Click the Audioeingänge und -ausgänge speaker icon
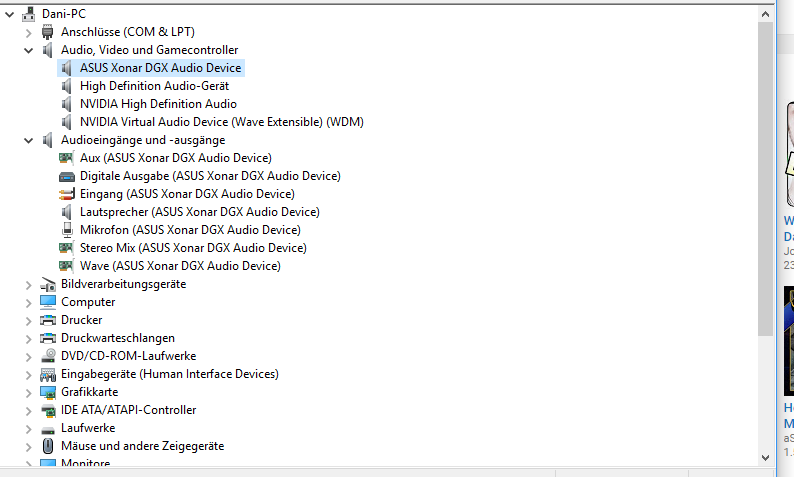 pyautogui.click(x=48, y=140)
